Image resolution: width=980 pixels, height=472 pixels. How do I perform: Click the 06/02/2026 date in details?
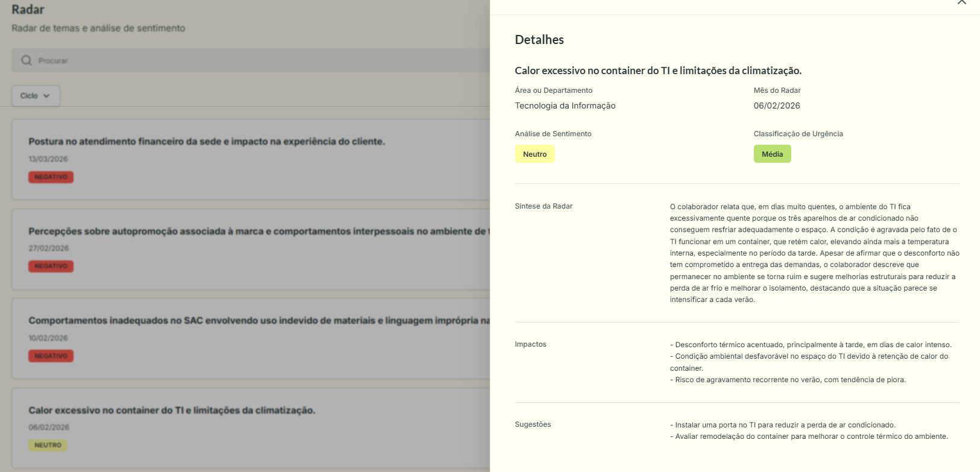(x=777, y=105)
